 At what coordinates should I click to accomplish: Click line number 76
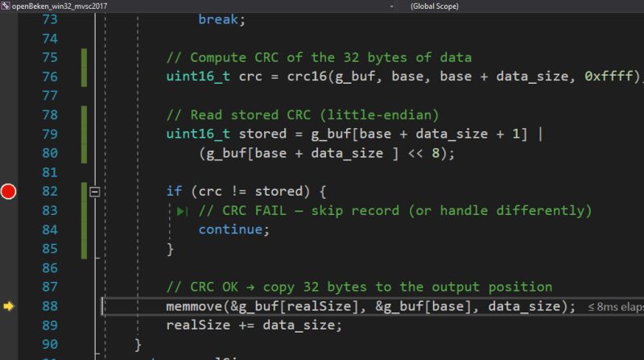click(x=50, y=77)
